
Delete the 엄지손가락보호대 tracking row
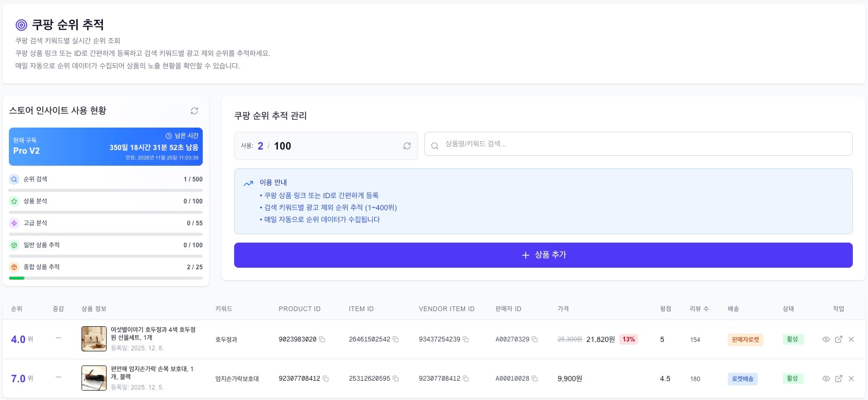coord(851,379)
